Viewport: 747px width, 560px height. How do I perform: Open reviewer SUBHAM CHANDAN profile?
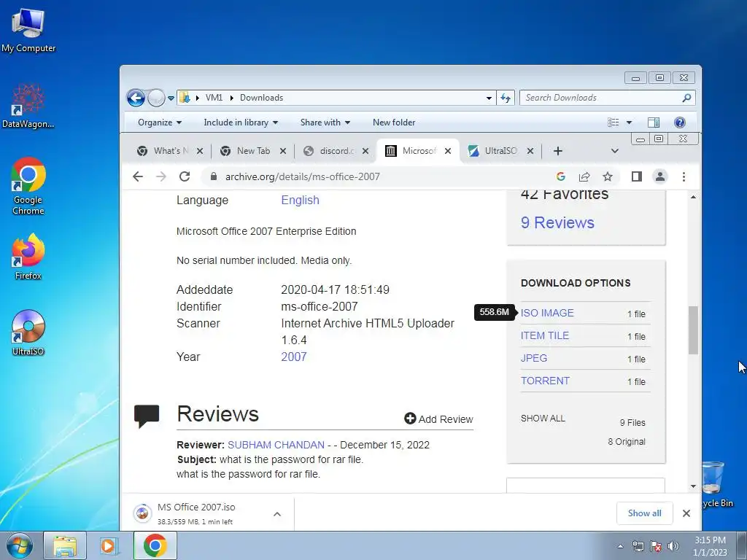click(x=276, y=445)
